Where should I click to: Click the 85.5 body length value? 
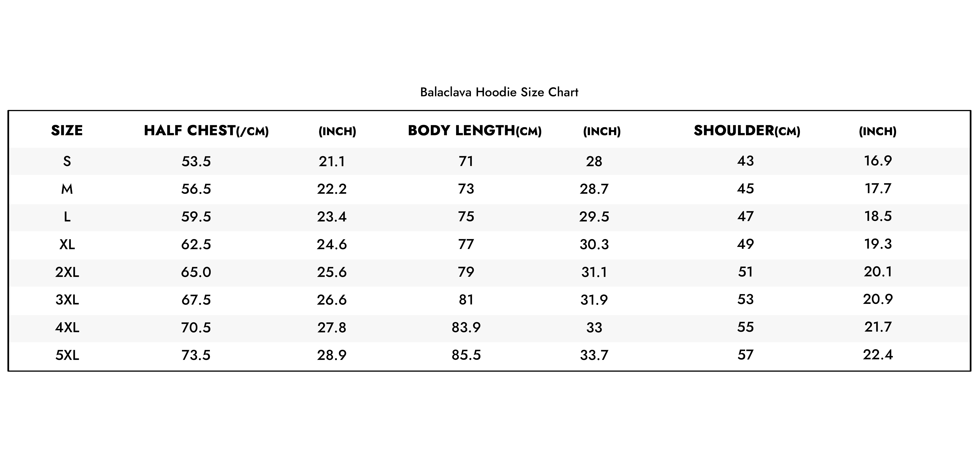[466, 355]
